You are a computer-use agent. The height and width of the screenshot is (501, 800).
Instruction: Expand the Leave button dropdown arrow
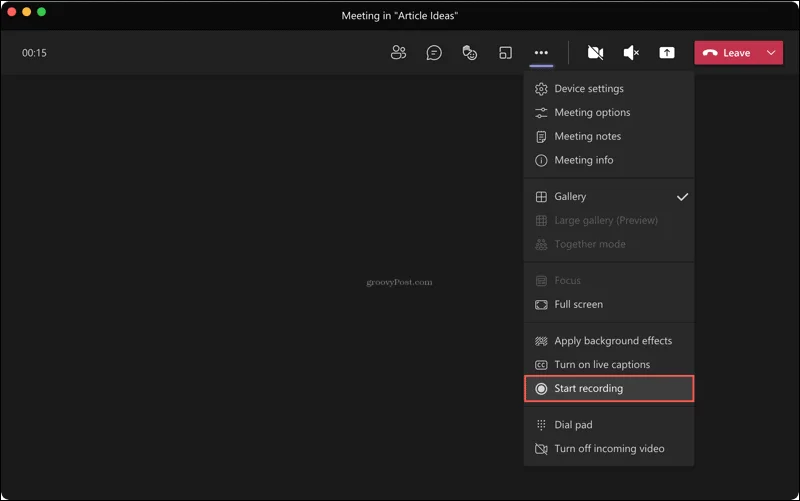click(771, 53)
